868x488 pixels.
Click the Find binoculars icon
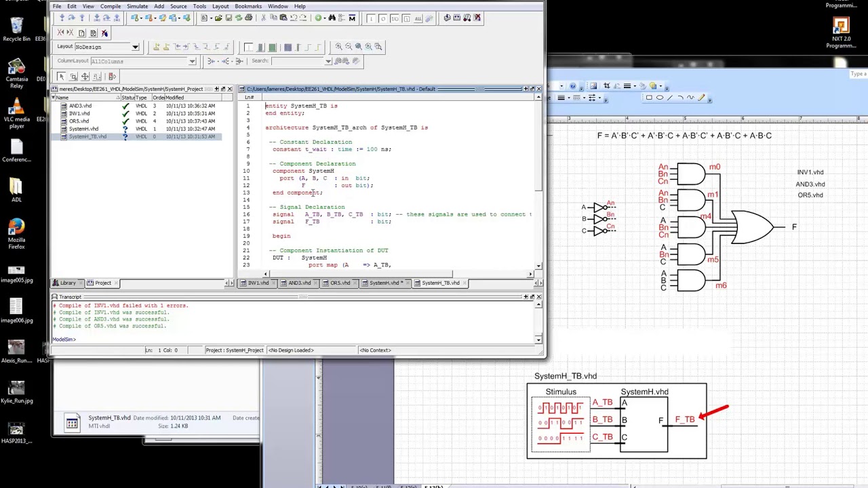click(x=332, y=18)
